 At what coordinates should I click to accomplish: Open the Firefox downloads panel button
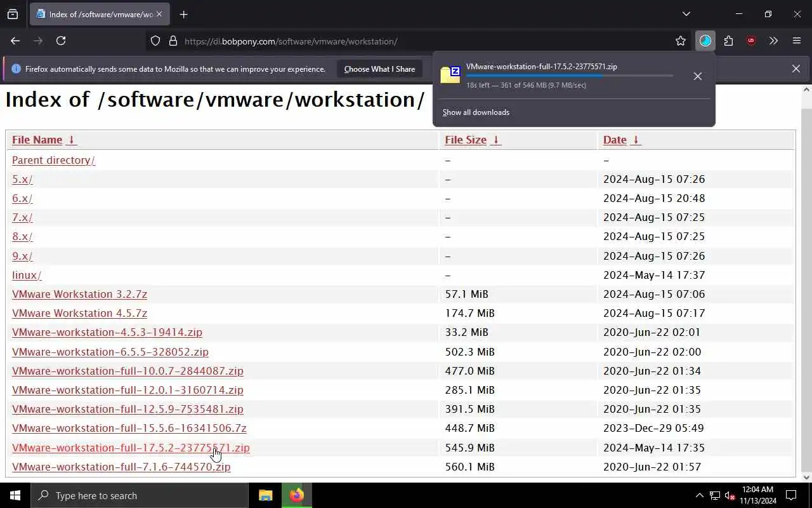(705, 41)
